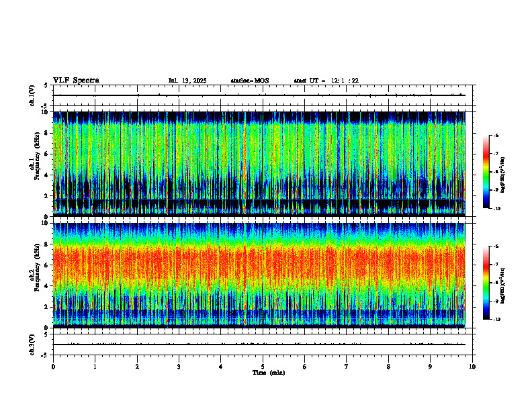Screen dimensions: 532x411
Task: Click time axis tick label '6'
Action: tap(305, 367)
